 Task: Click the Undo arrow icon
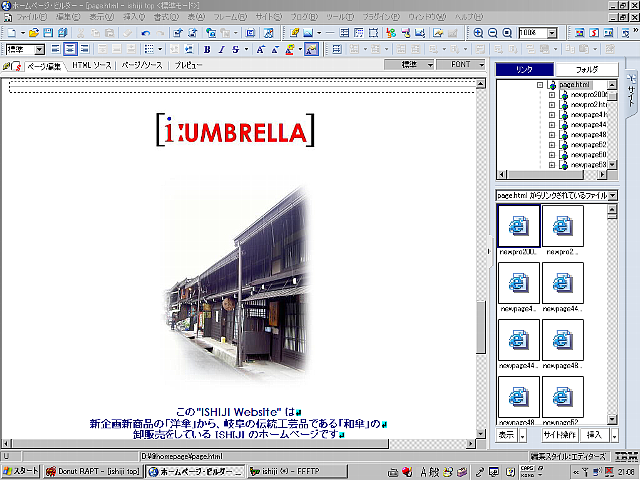pyautogui.click(x=146, y=33)
